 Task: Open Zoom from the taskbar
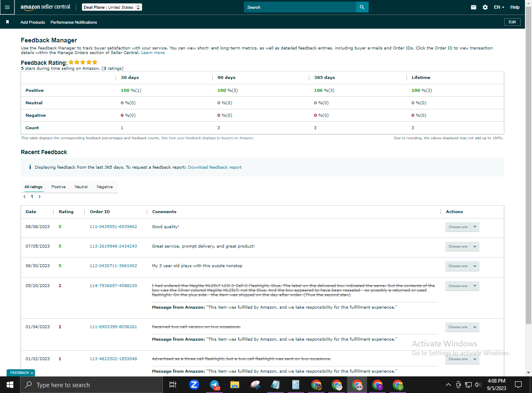pos(194,385)
